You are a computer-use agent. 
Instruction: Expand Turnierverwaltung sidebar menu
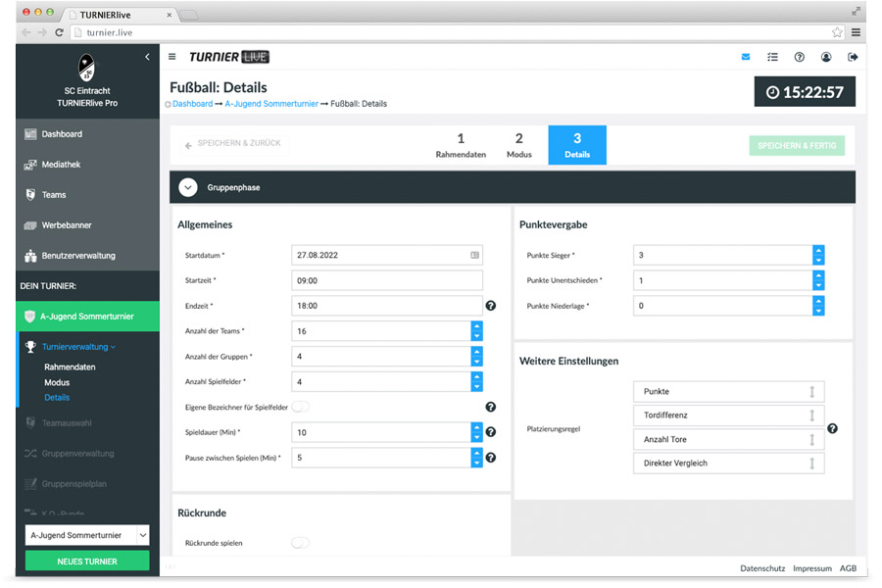click(78, 347)
